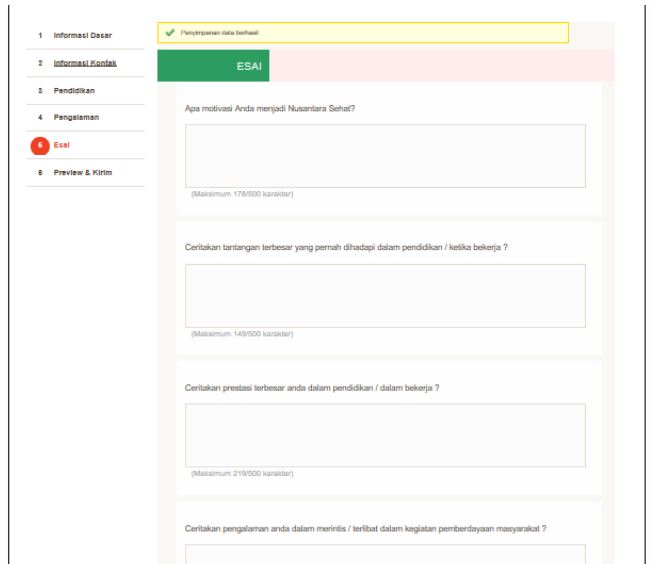
Task: Focus the prestasi terbesar essay text area
Action: pyautogui.click(x=385, y=436)
